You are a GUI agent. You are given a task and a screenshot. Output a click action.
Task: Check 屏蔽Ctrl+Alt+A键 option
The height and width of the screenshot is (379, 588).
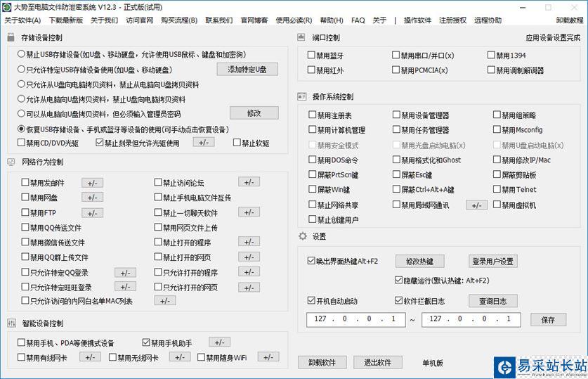pyautogui.click(x=396, y=189)
